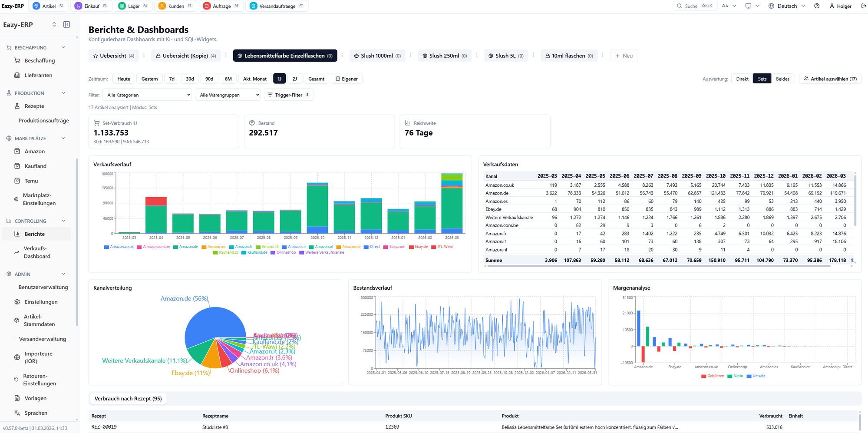Viewport: 868px width, 433px height.
Task: Switch to Slush 1000ml dashboard tab
Action: click(x=377, y=56)
